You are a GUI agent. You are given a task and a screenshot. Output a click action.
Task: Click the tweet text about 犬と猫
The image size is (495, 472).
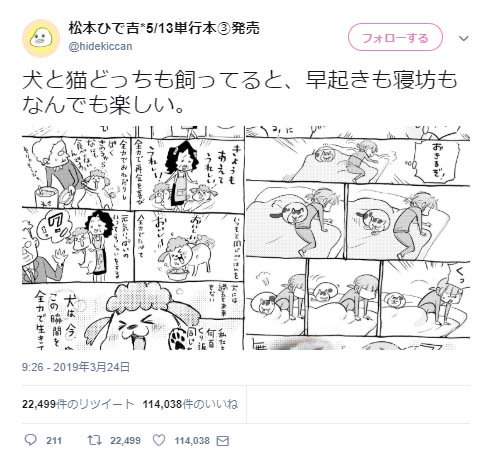(239, 92)
